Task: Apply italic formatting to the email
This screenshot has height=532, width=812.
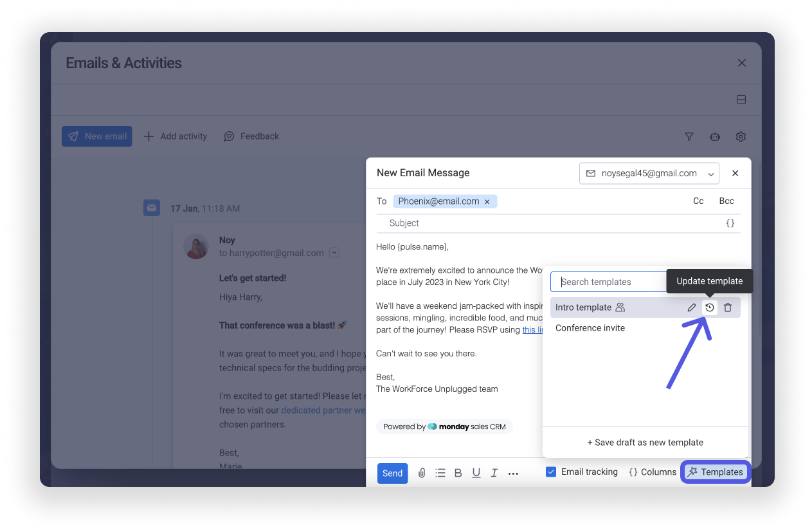Action: (x=494, y=472)
